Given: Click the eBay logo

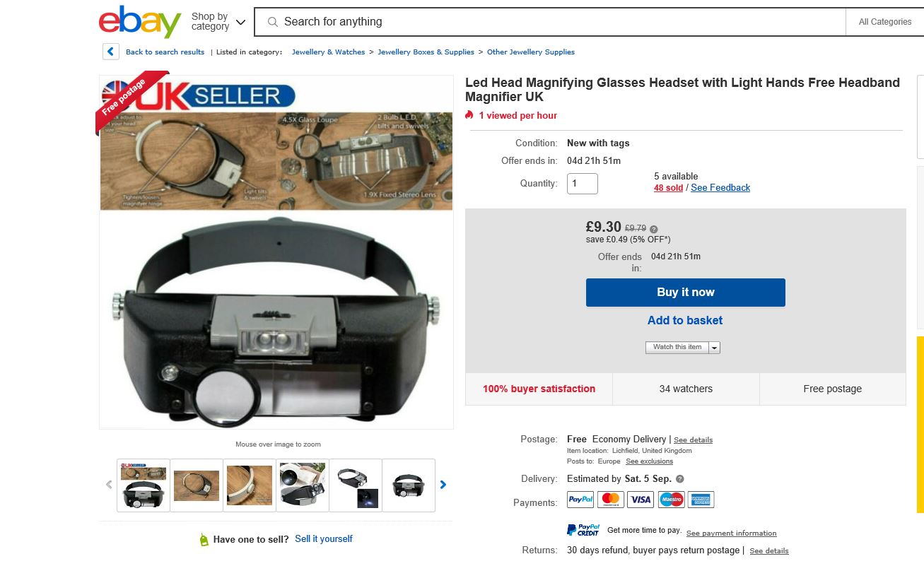Looking at the screenshot, I should pos(140,22).
